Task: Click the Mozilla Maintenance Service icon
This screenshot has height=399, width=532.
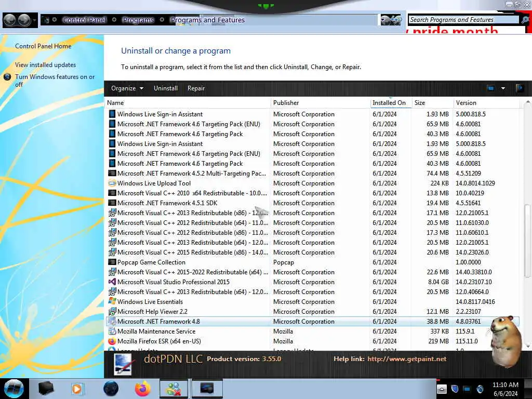Action: [112, 331]
